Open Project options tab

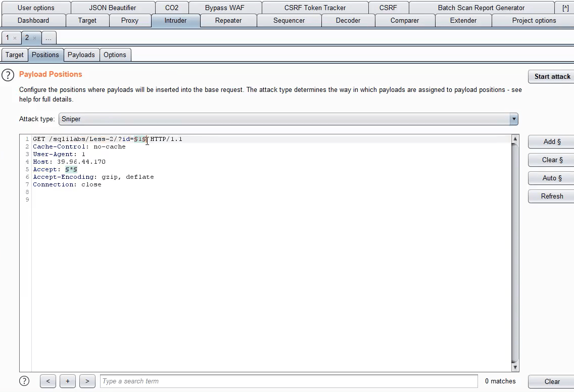point(534,21)
